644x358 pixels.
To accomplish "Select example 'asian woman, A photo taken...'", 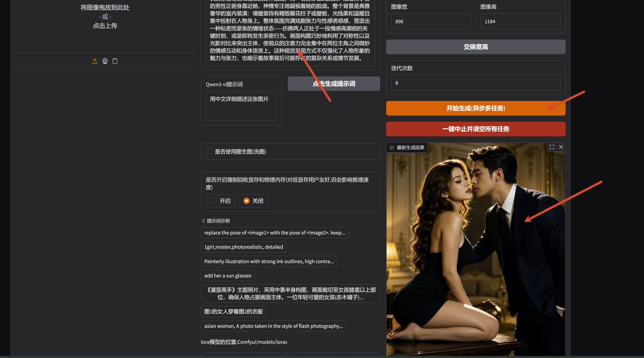I will click(x=274, y=326).
